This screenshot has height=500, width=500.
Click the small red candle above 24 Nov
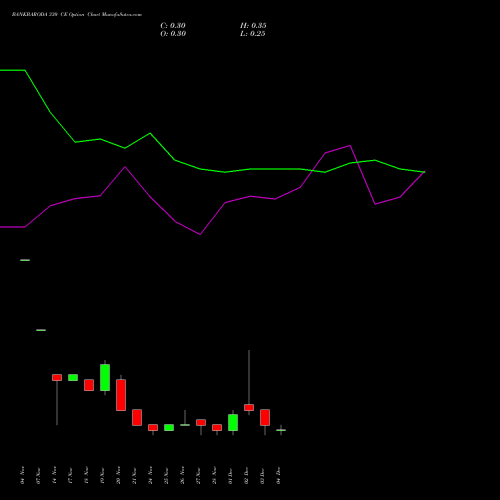153,427
